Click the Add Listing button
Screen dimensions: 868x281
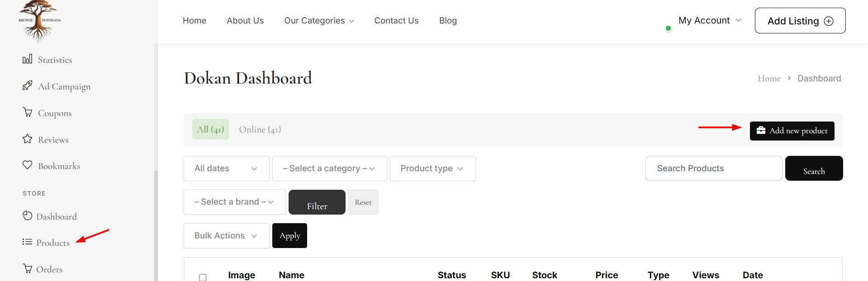click(x=800, y=21)
